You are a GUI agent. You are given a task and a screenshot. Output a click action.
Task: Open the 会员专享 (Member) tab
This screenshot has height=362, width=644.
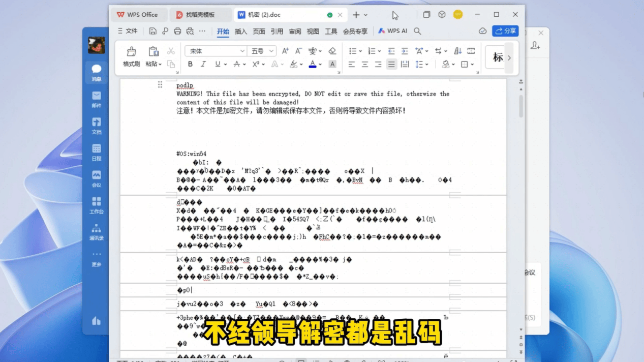355,32
